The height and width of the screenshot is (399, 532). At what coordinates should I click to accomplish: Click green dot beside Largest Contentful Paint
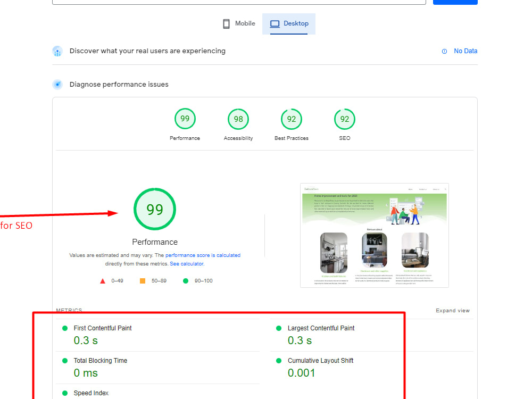coord(279,328)
